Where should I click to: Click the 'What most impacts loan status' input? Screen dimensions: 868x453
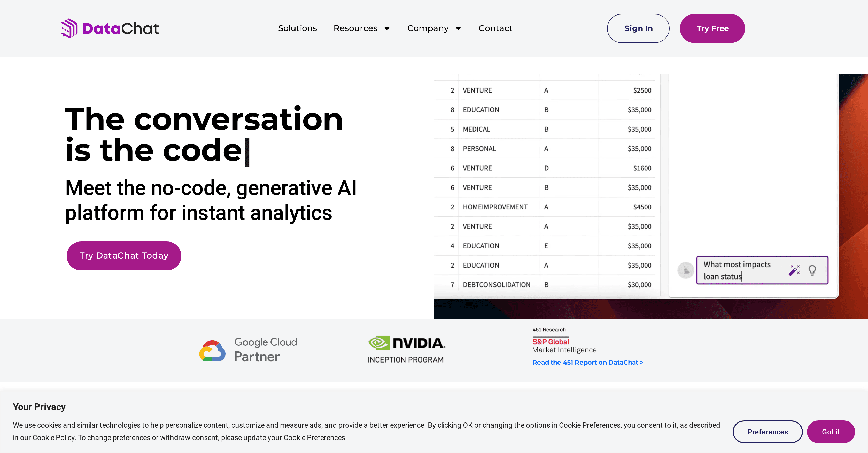(x=741, y=270)
